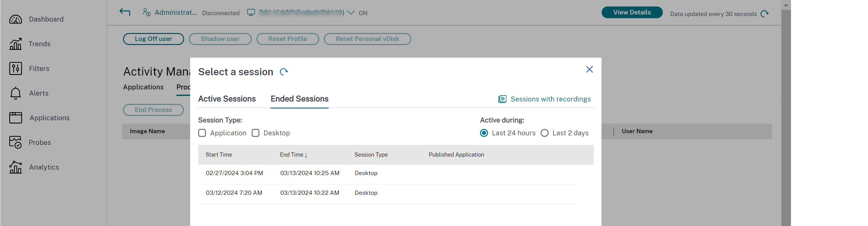Viewport: 868px width, 226px height.
Task: Refresh data using the top-right reload icon
Action: pos(764,14)
